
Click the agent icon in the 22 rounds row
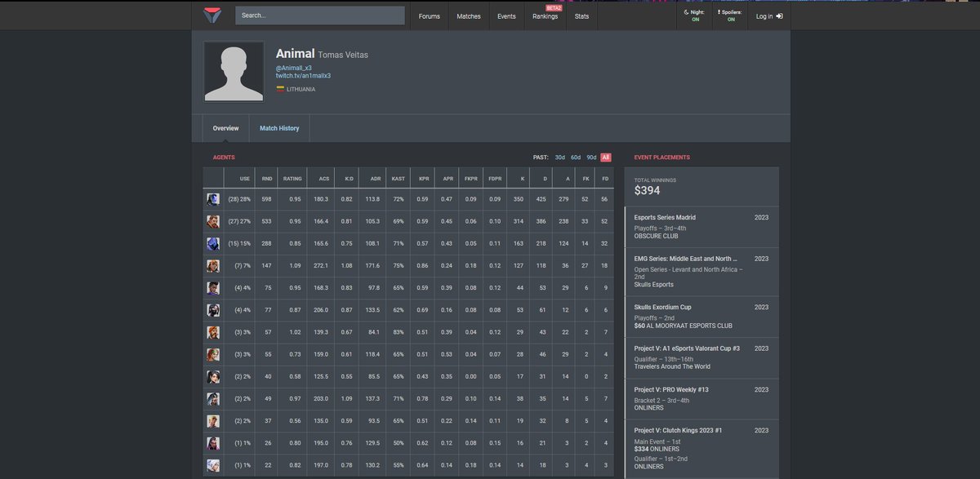[x=213, y=465]
